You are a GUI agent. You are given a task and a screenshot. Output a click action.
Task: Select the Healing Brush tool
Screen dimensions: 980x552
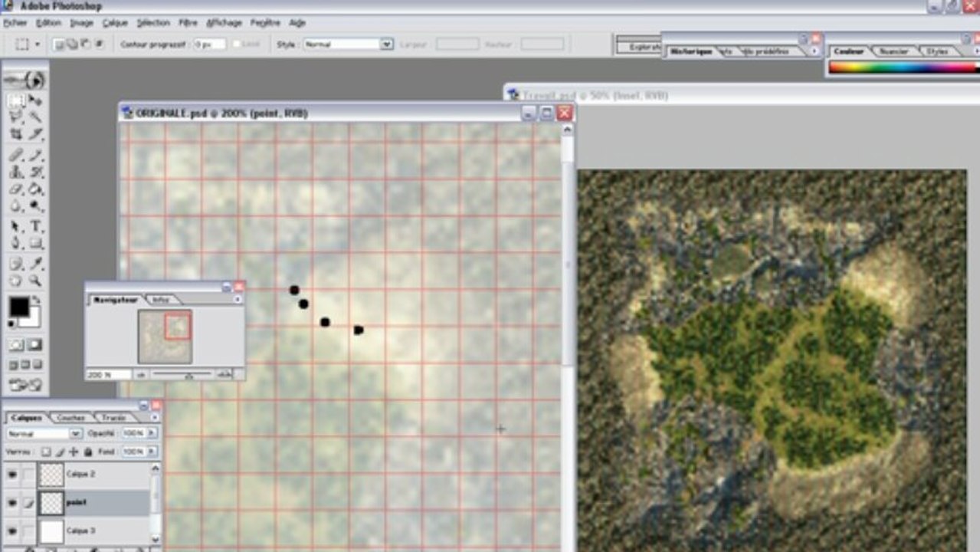[x=16, y=155]
